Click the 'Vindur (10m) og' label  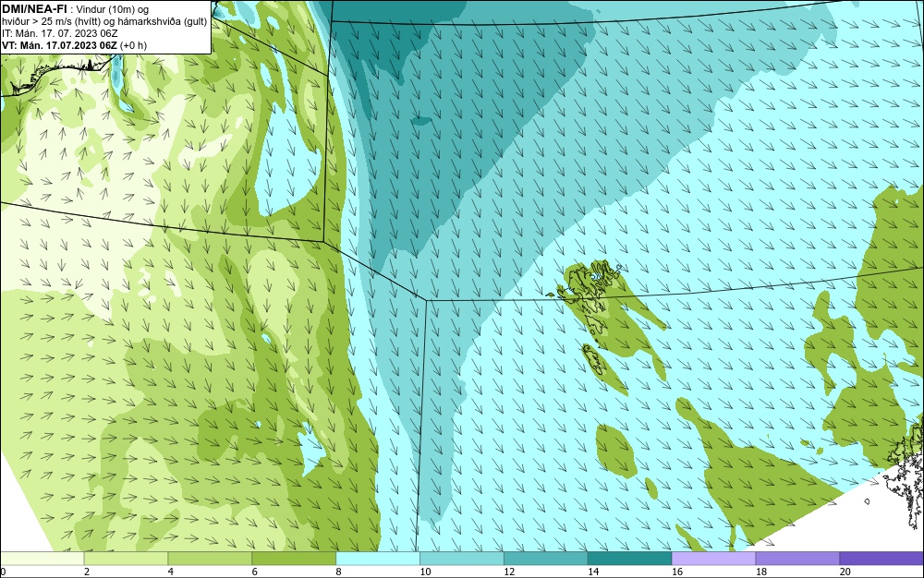pos(114,9)
